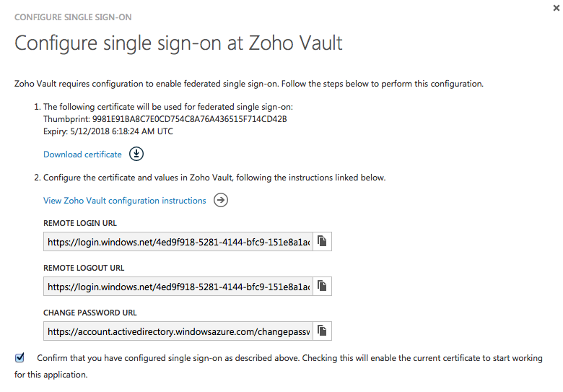Focus the Remote Logout URL text box
This screenshot has width=563, height=392.
tap(178, 287)
